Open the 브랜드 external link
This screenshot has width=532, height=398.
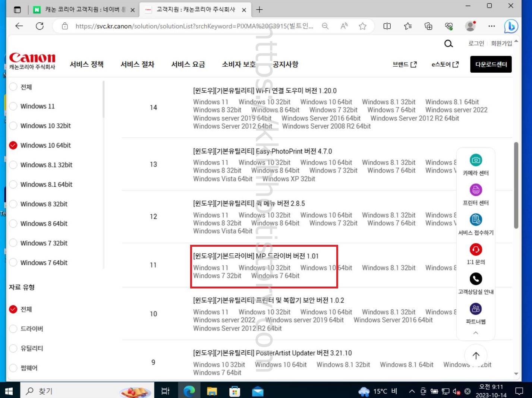404,64
